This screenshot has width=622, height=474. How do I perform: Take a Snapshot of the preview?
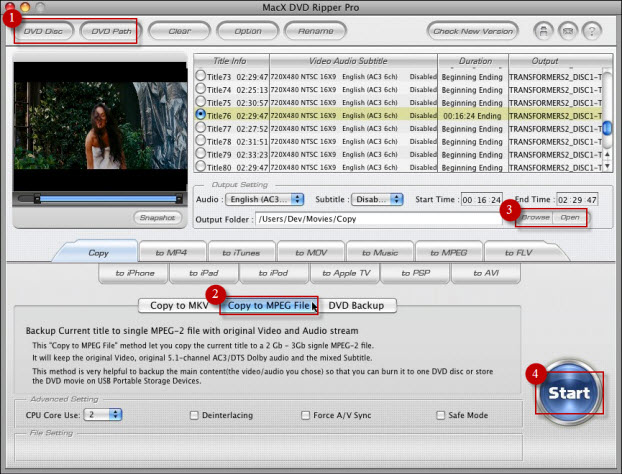157,217
